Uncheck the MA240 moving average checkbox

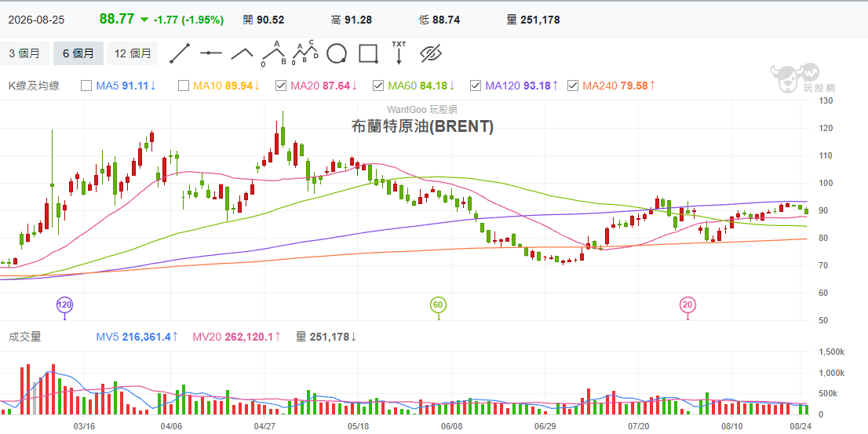(x=573, y=86)
